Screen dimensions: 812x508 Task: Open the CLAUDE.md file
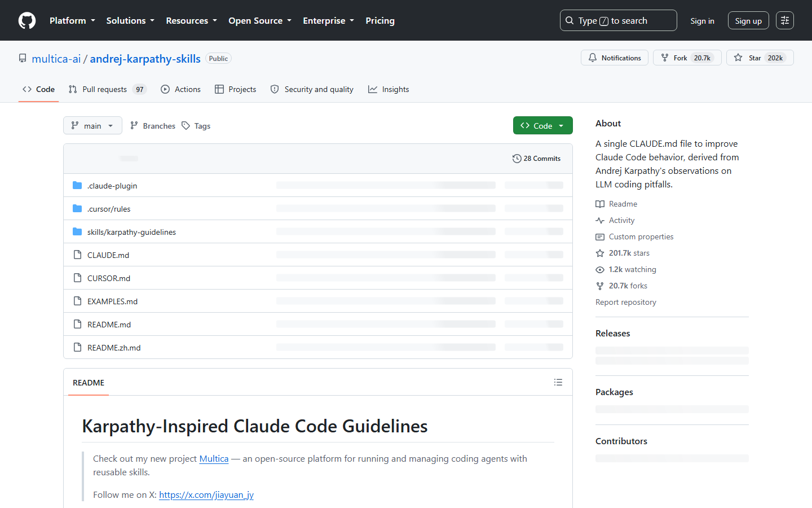tap(108, 255)
